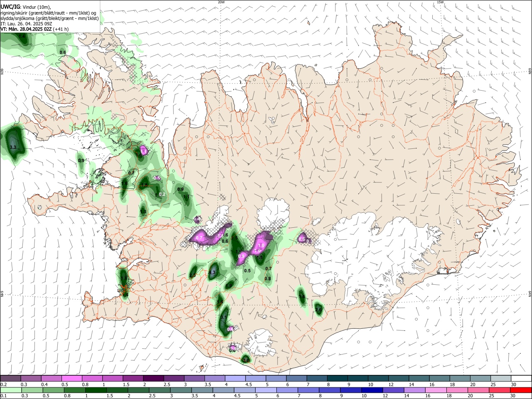Click the 1.1 rain value beside 0.9
This screenshot has height=399, width=532.
187,197
